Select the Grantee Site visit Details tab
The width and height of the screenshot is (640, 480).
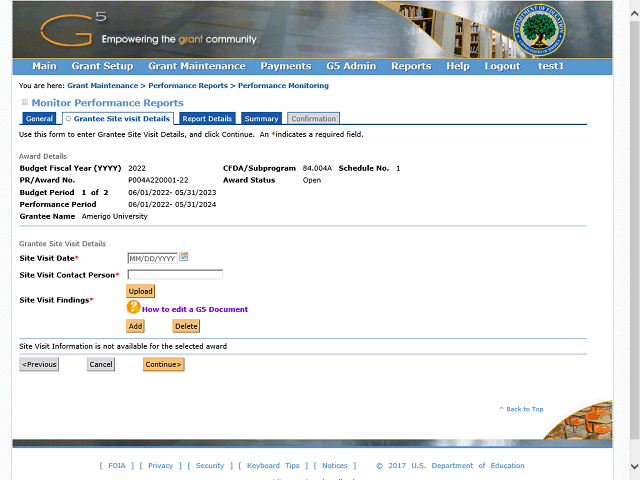tap(118, 118)
